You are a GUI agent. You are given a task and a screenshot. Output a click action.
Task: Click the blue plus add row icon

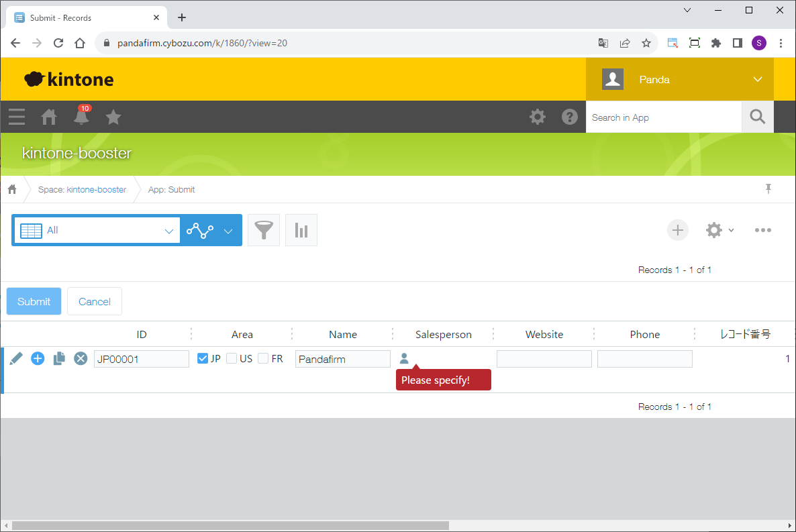38,359
